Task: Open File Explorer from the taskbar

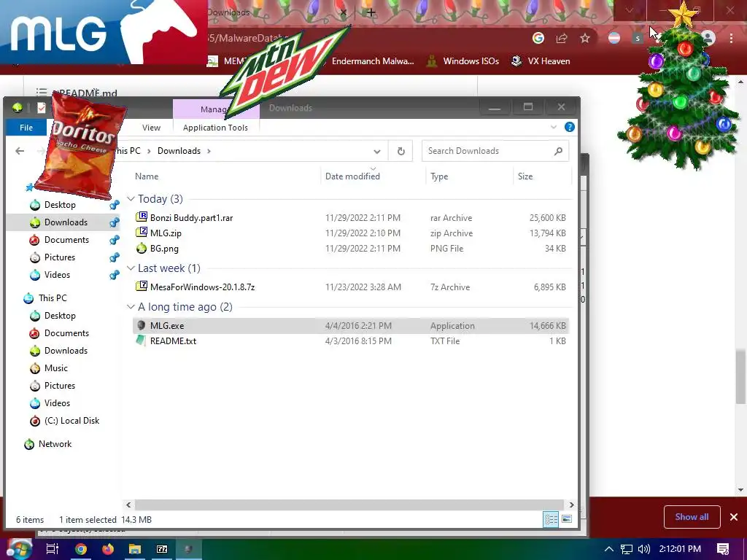Action: pos(135,549)
